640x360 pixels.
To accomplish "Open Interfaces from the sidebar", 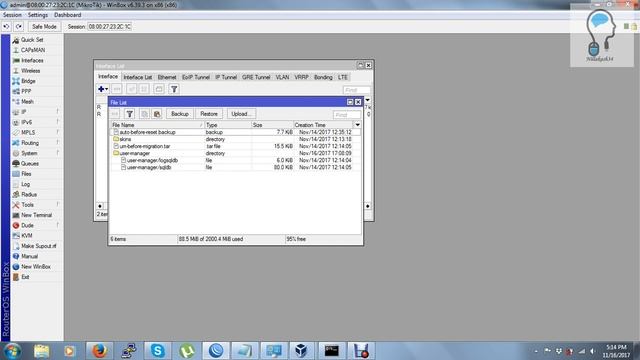I will 32,60.
